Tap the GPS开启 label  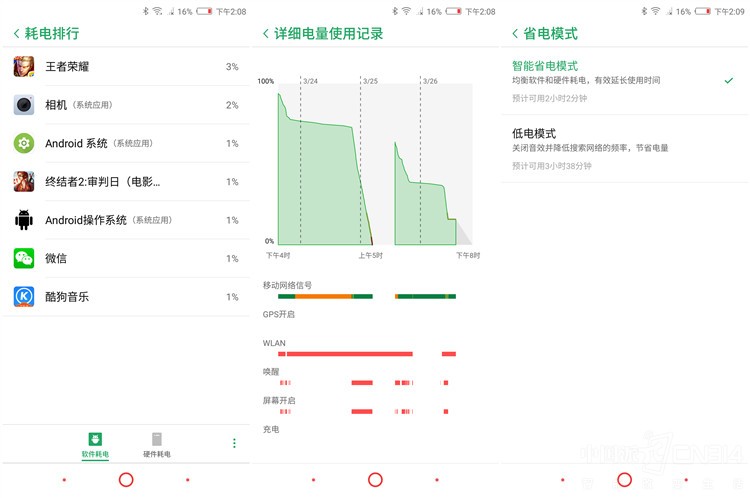pos(279,314)
